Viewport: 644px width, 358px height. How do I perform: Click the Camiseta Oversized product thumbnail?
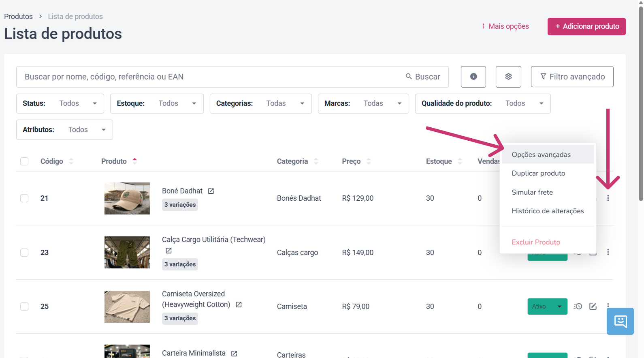tap(127, 307)
